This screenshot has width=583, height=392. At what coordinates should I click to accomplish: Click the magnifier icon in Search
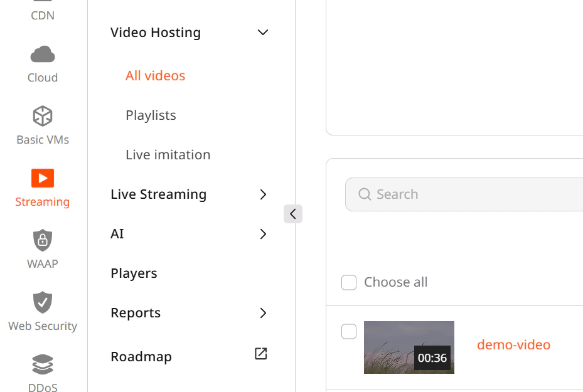365,194
